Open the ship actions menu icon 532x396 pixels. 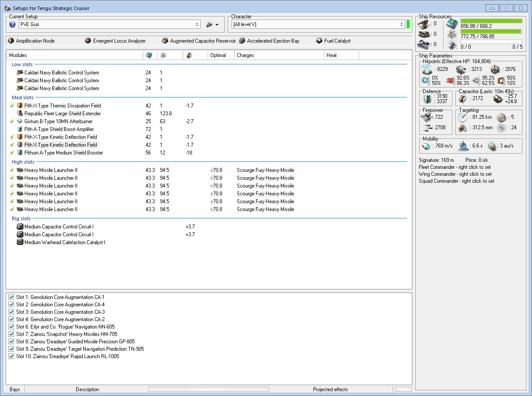212,25
